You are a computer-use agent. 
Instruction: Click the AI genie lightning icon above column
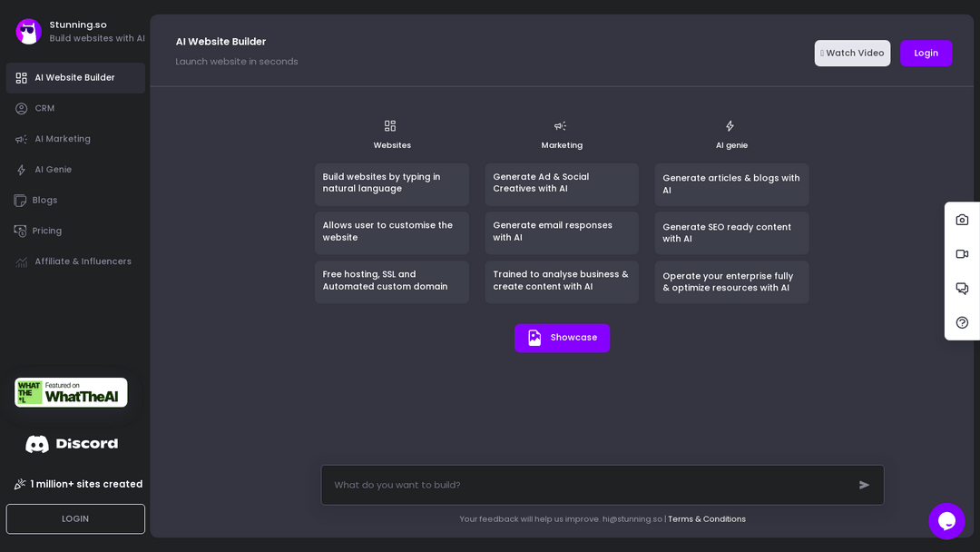pos(730,125)
